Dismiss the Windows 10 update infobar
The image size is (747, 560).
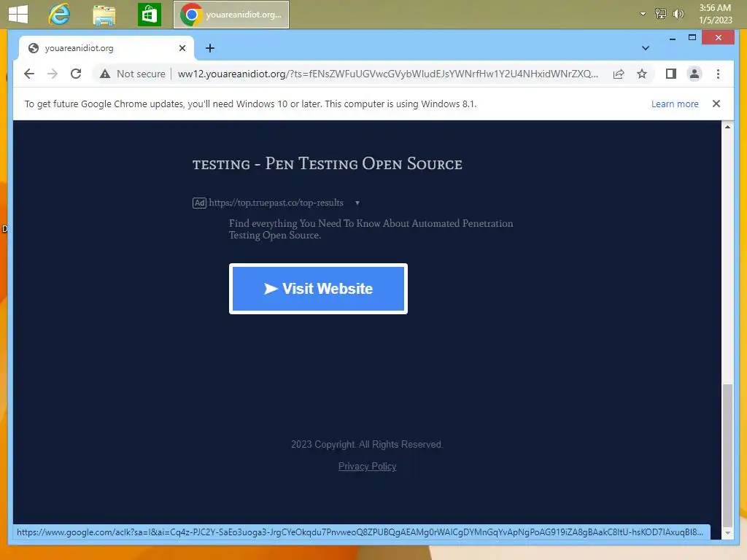click(716, 104)
